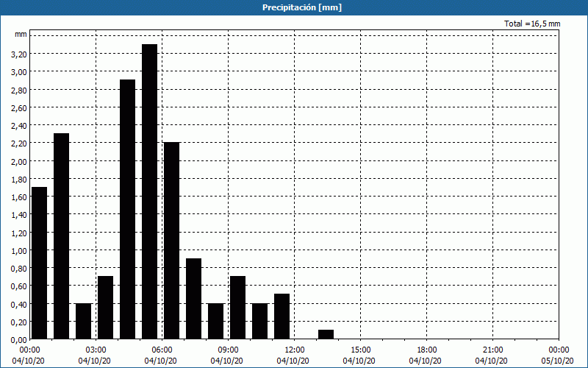588x368 pixels.
Task: Click the small 0,10 mm bar after 12:00
Action: click(326, 334)
